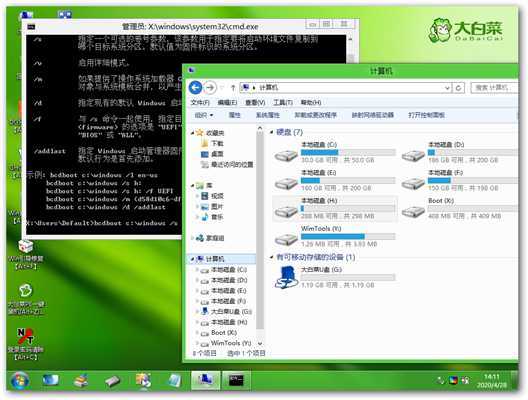The image size is (528, 400).
Task: Collapse the 计算机 tree node
Action: [193, 259]
